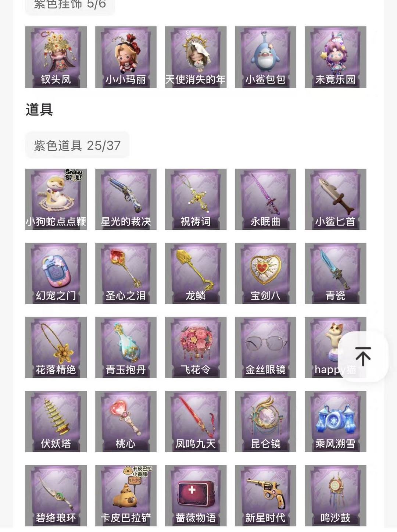The width and height of the screenshot is (397, 532).
Task: Open the 幻宠之门 device item
Action: pos(56,273)
